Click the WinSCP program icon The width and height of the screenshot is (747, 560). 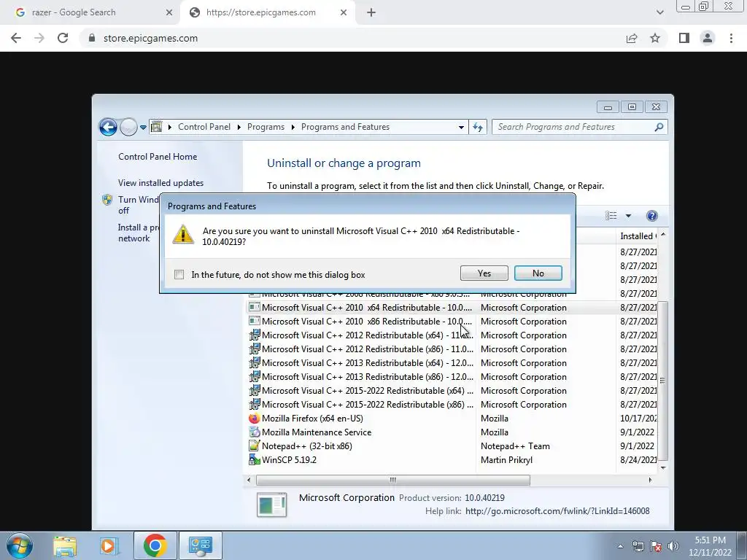pos(255,459)
